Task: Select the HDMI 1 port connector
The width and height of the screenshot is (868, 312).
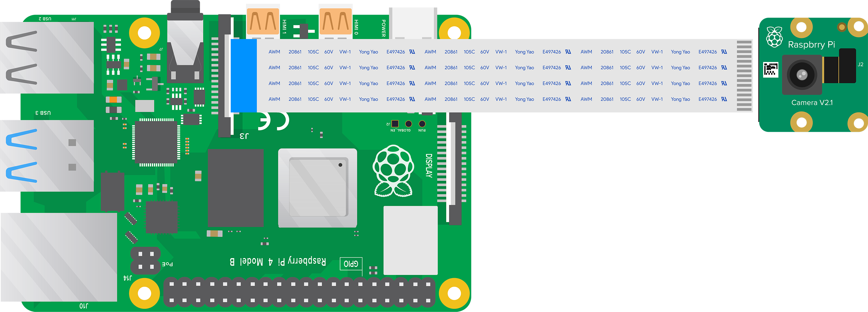Action: 263,21
